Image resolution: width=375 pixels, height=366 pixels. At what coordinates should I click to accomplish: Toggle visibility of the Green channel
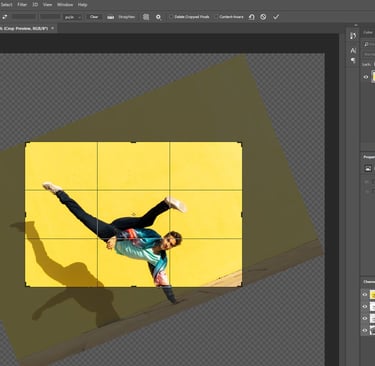[x=365, y=318]
